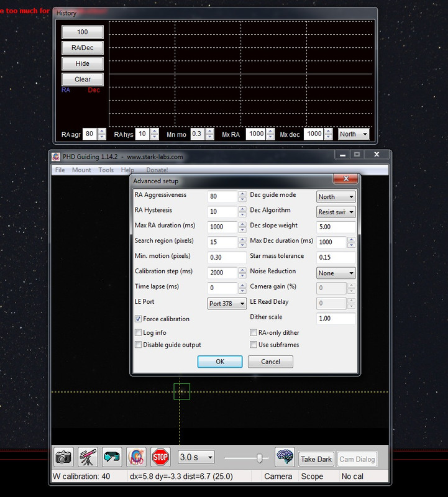Viewport: 448px width, 497px height.
Task: Click the Star mass tolerance field
Action: 336,257
